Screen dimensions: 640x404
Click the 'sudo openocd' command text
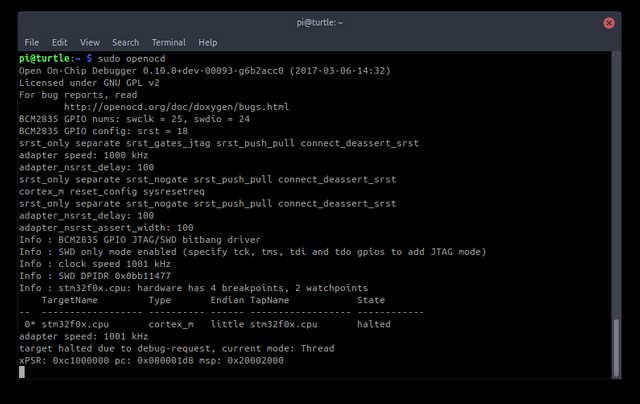(x=131, y=58)
